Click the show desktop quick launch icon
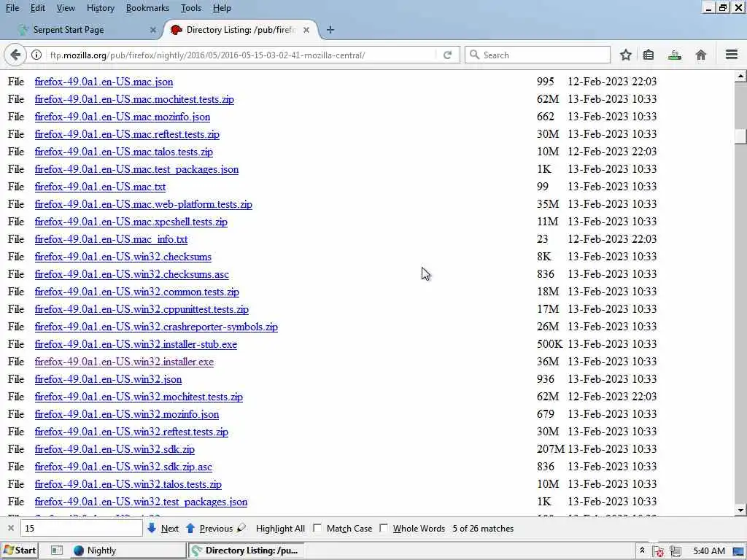This screenshot has width=747, height=560. point(57,551)
